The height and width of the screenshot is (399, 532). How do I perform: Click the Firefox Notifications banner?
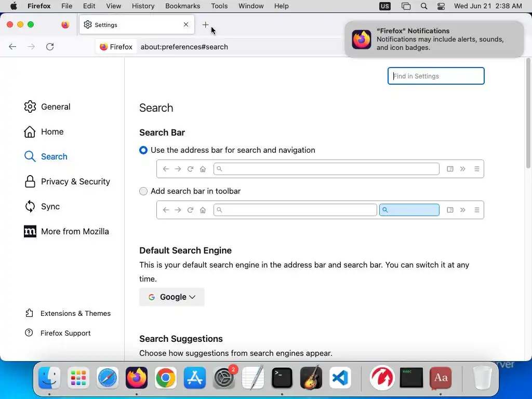[434, 39]
